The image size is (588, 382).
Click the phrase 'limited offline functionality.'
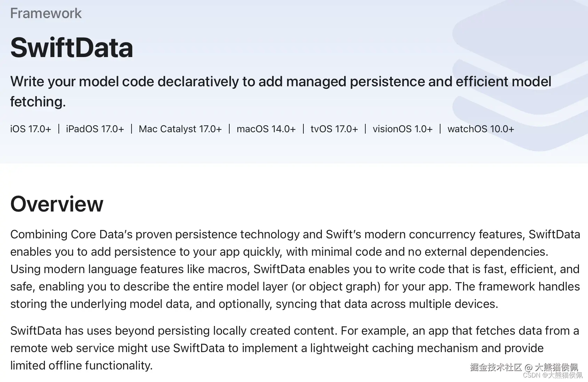tap(81, 365)
